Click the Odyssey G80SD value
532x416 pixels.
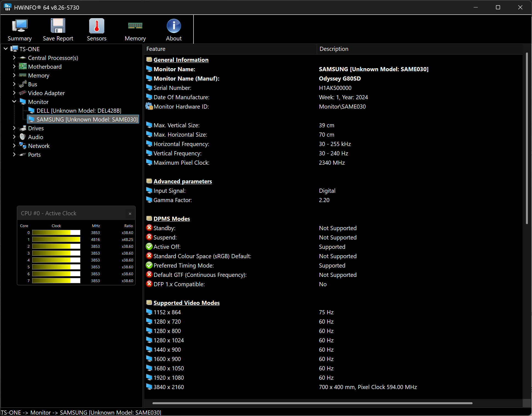(340, 78)
